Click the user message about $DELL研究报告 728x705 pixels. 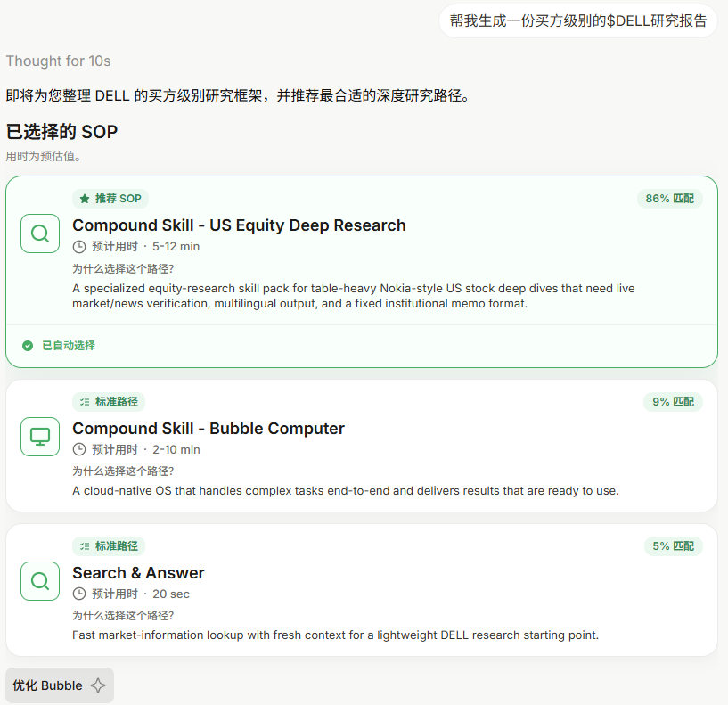coord(578,20)
